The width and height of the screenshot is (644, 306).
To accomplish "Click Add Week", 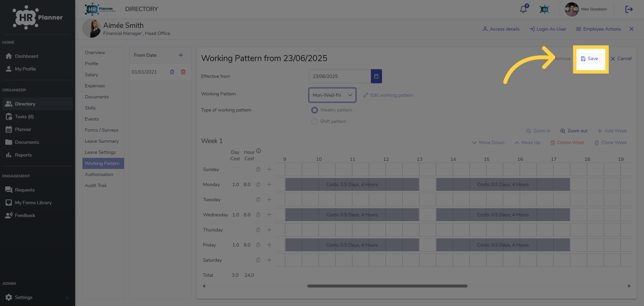I will pyautogui.click(x=612, y=131).
